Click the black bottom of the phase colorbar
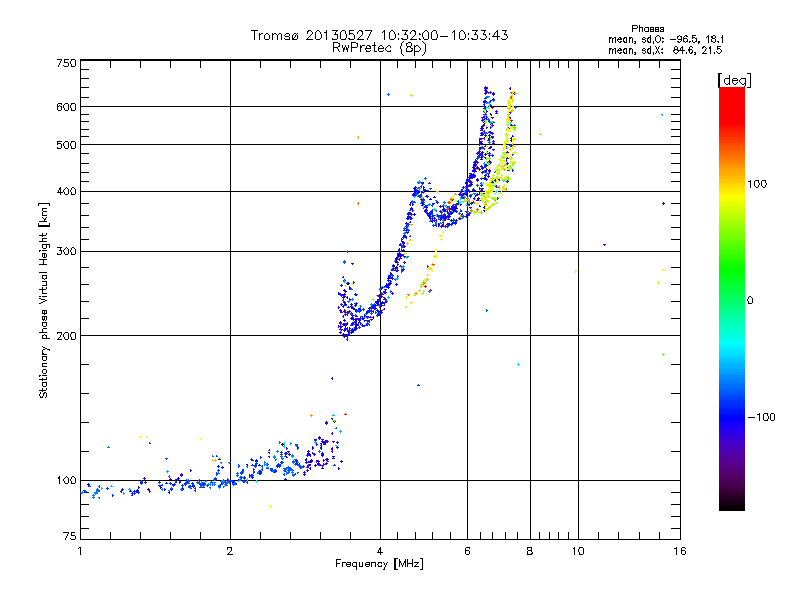The height and width of the screenshot is (600, 800). [732, 503]
